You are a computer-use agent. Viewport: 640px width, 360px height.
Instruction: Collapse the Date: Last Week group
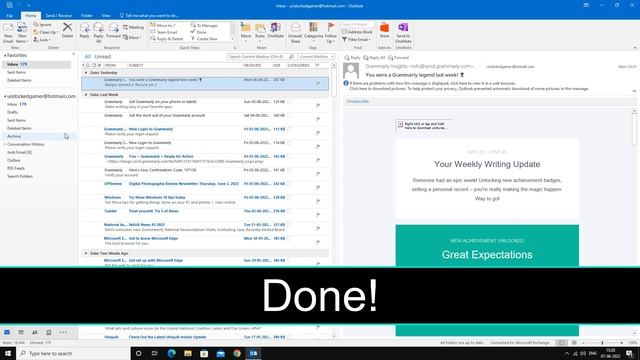(86, 95)
